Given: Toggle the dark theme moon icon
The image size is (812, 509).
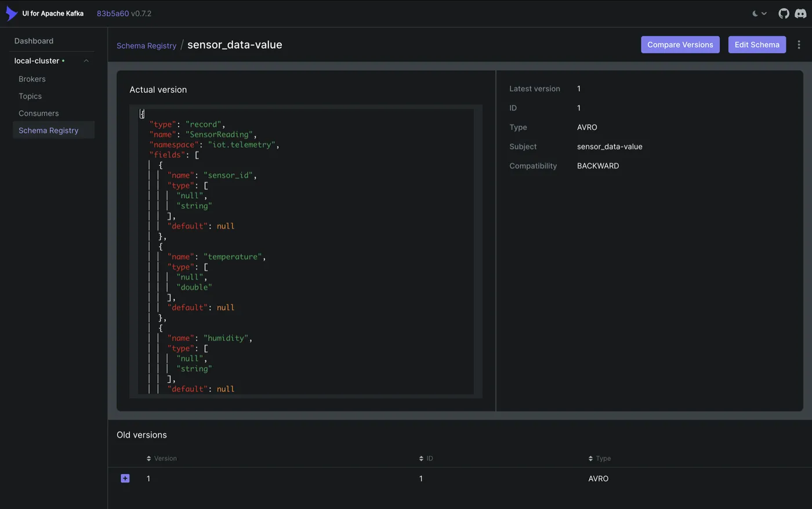Looking at the screenshot, I should pos(755,13).
